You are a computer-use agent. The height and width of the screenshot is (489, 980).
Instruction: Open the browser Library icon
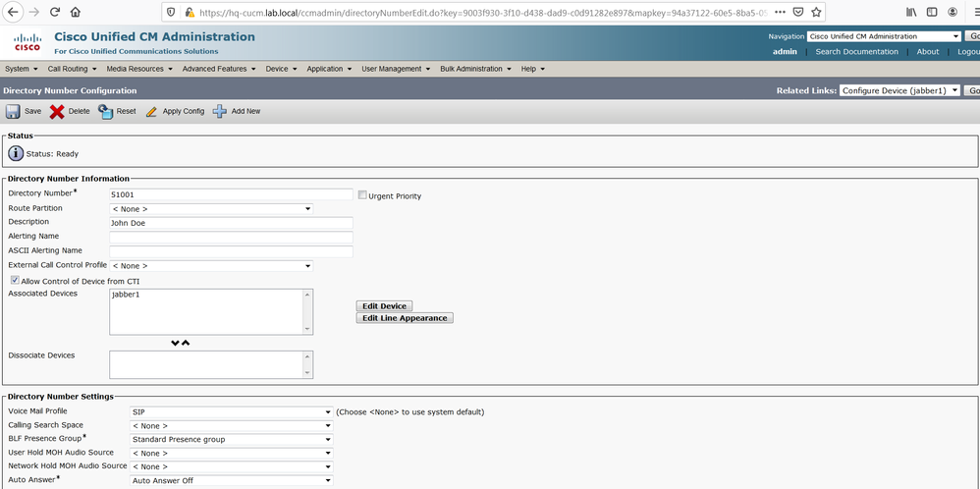tap(911, 12)
